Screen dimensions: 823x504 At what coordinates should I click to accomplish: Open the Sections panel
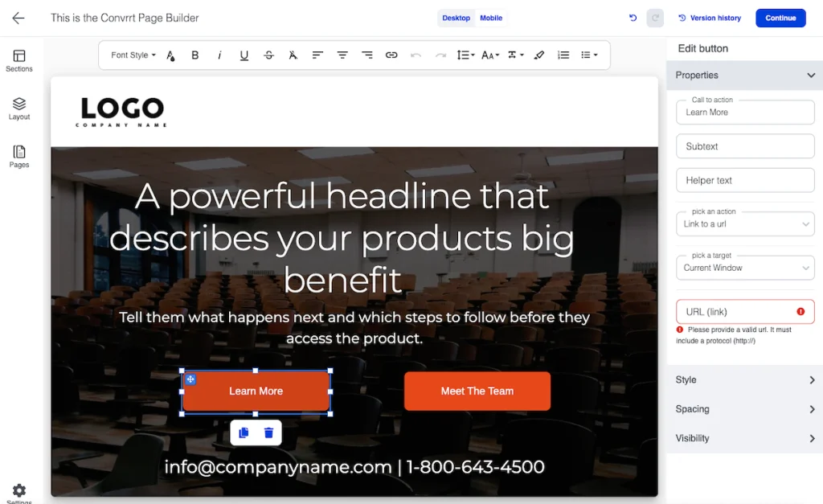pyautogui.click(x=19, y=60)
